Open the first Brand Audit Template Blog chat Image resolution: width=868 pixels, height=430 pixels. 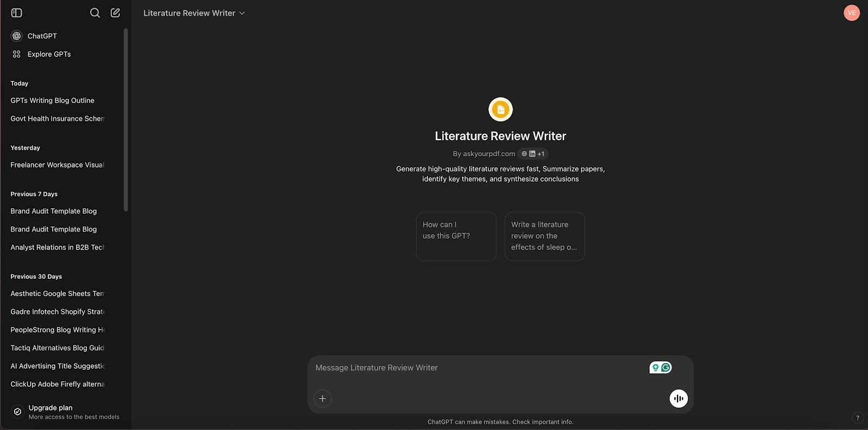click(54, 211)
